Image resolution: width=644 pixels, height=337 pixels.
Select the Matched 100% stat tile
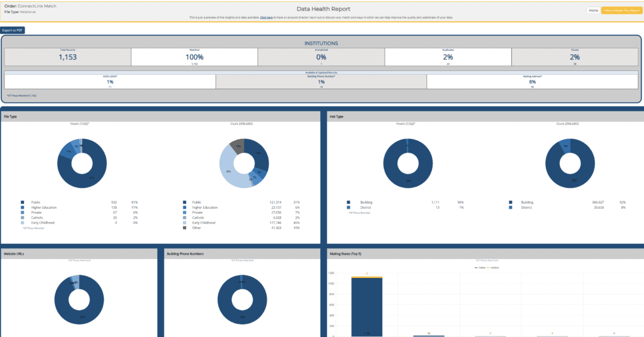[194, 57]
